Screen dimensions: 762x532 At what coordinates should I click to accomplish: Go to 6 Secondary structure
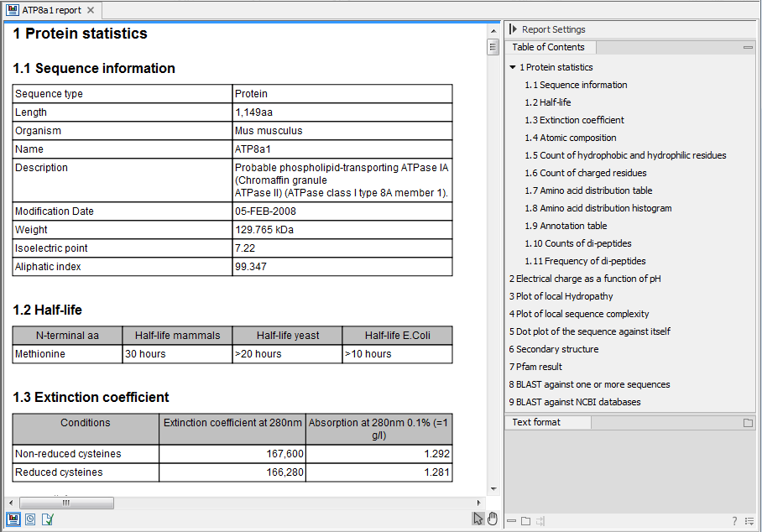554,349
